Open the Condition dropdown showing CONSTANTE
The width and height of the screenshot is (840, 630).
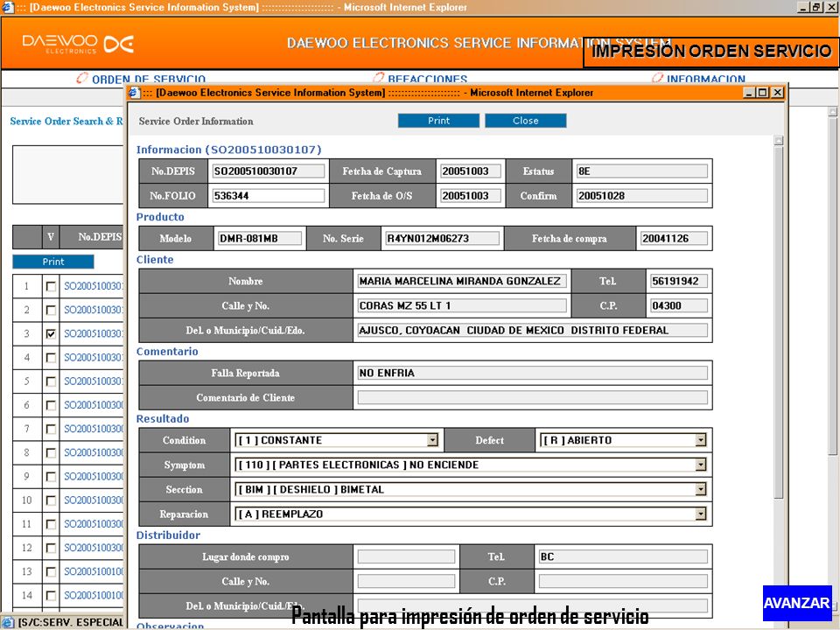click(336, 440)
